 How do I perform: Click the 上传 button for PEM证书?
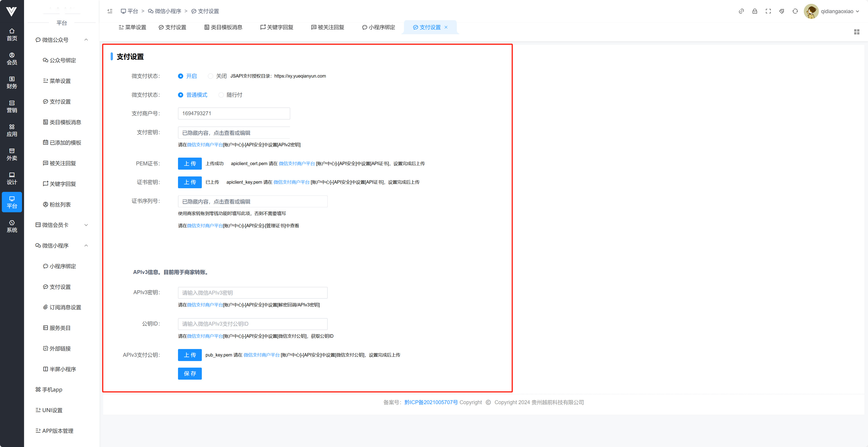click(190, 164)
